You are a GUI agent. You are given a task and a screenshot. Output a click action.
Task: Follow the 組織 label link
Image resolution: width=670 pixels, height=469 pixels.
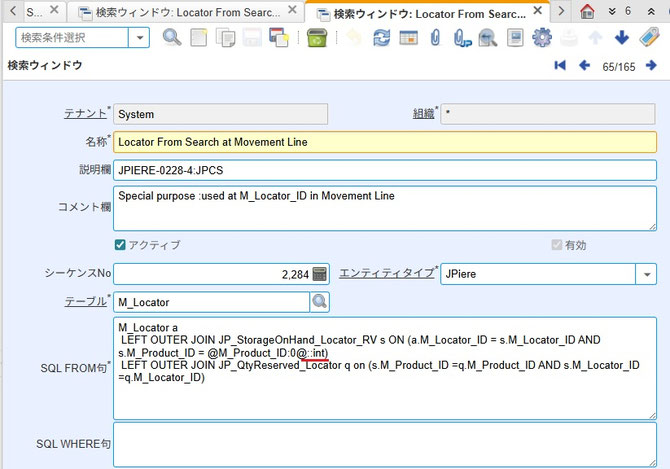click(x=423, y=114)
